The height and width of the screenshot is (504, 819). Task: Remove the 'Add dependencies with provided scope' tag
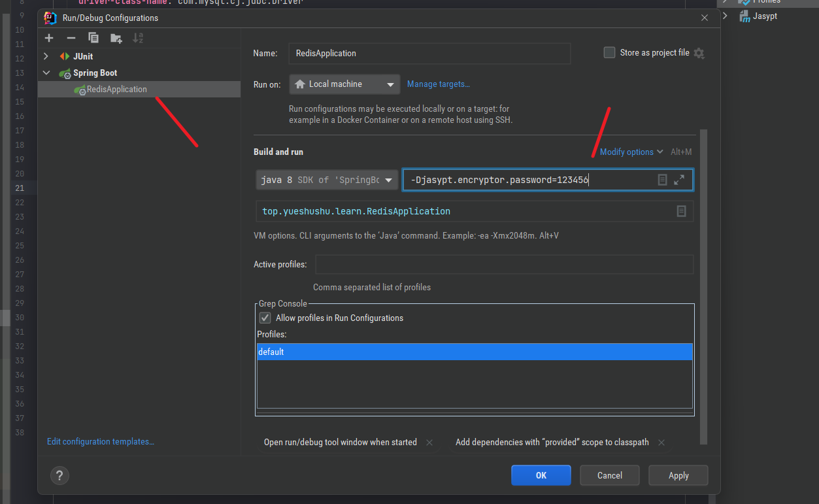661,443
